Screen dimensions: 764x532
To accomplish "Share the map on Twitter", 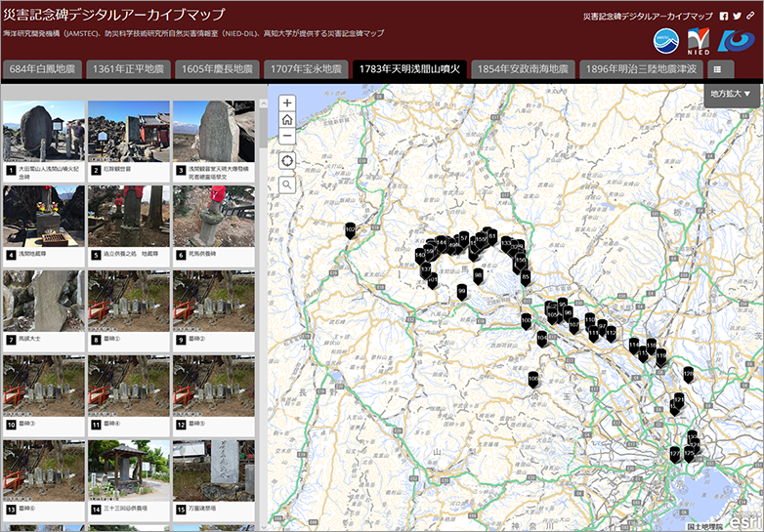I will click(737, 16).
